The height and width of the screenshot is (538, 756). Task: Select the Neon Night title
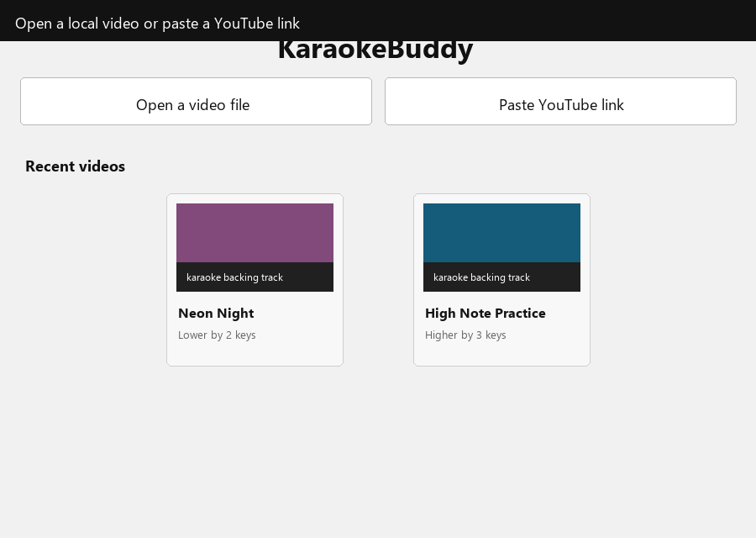216,314
